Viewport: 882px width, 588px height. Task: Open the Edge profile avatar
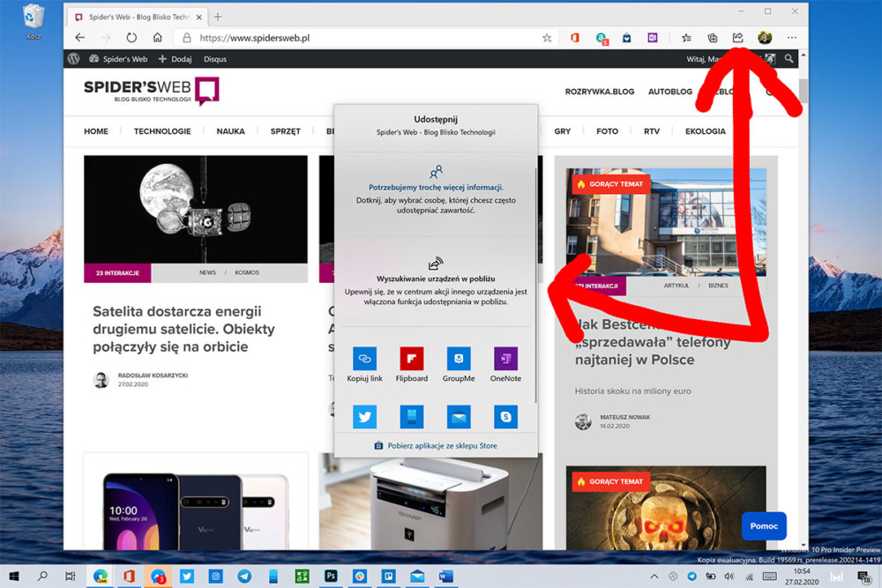click(765, 38)
